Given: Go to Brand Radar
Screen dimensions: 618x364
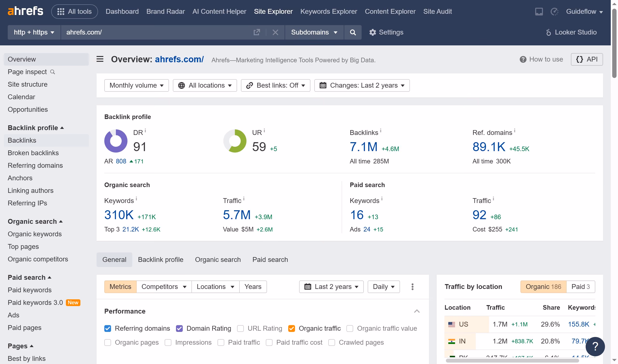Looking at the screenshot, I should [x=166, y=12].
